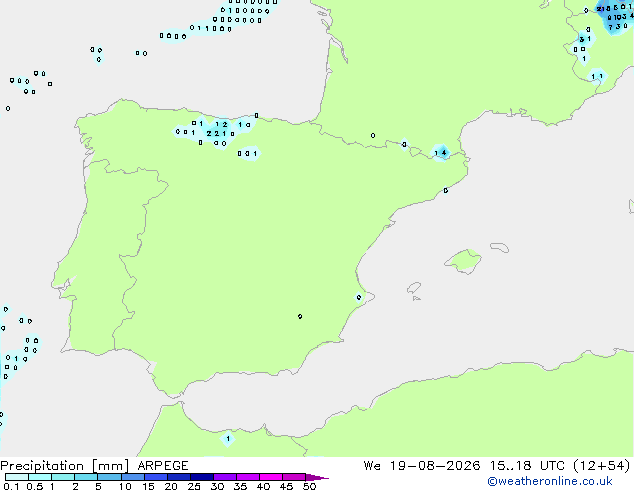Click the Precipitation [mm] ARPEGE title
Image resolution: width=634 pixels, height=490 pixels.
point(94,466)
